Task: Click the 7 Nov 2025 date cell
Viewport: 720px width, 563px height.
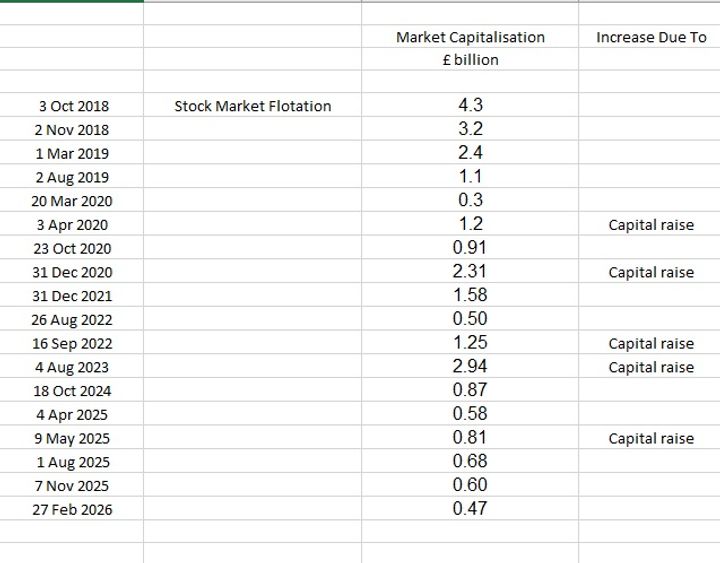Action: (x=73, y=486)
